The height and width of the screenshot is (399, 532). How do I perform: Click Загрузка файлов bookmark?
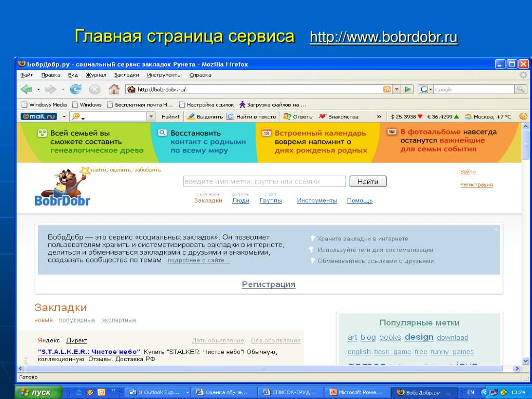272,104
